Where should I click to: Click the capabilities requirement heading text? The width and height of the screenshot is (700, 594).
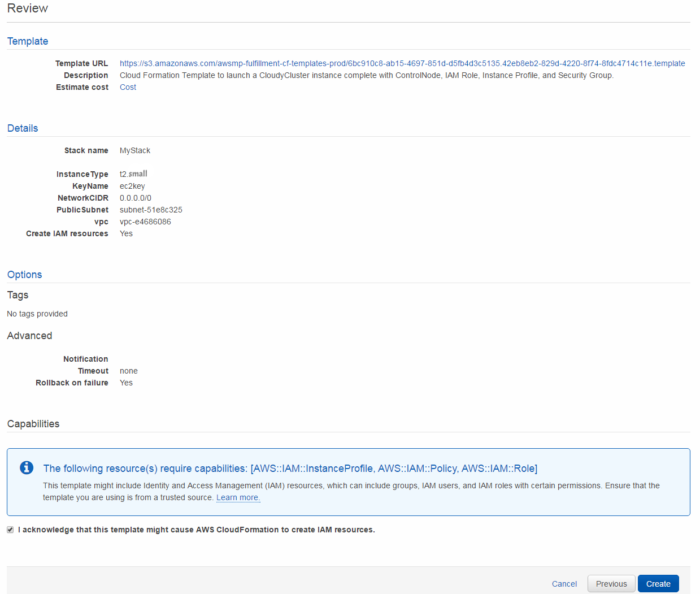tap(290, 469)
